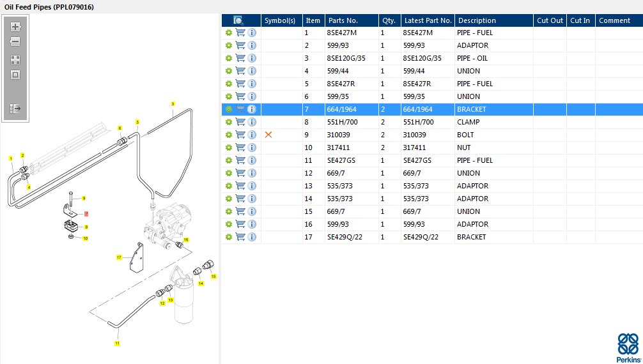Zoom out the diagram with minus icon

[15, 42]
